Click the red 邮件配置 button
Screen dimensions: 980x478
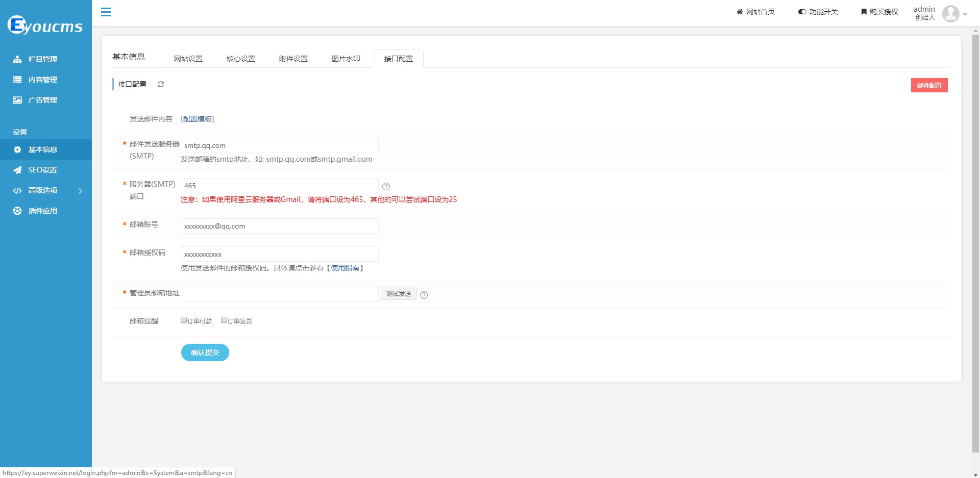[929, 85]
